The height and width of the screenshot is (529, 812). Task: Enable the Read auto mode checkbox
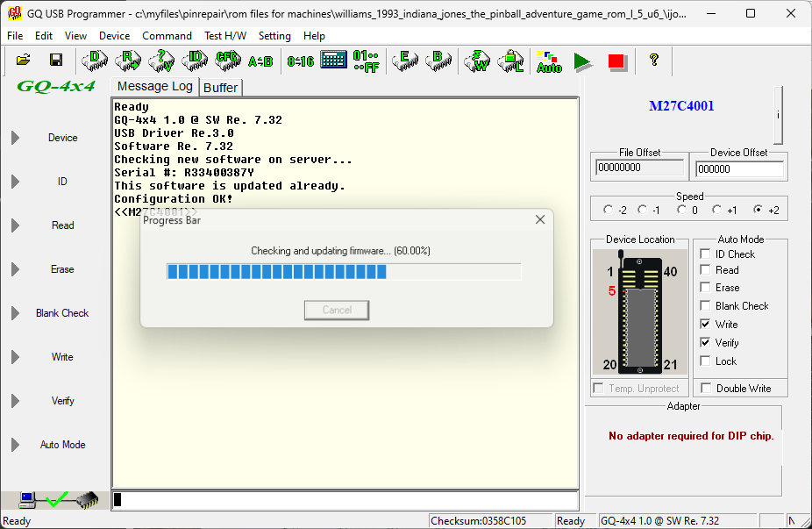pyautogui.click(x=705, y=269)
